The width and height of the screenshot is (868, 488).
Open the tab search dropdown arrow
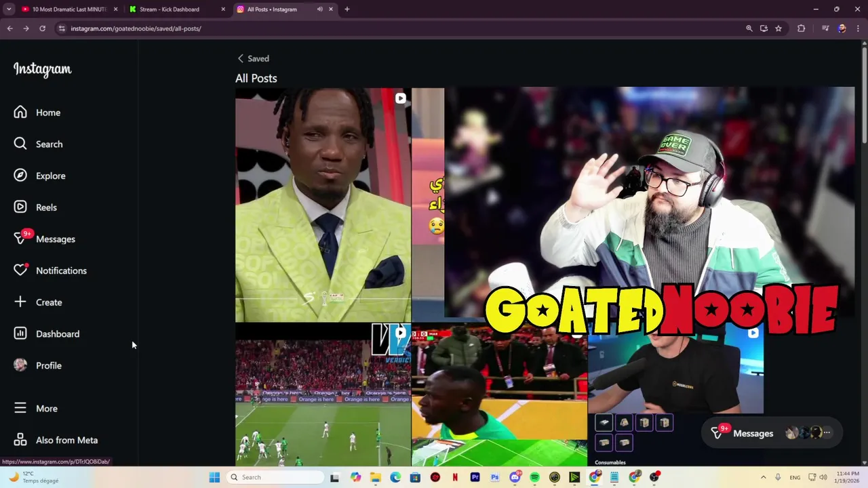tap(9, 9)
